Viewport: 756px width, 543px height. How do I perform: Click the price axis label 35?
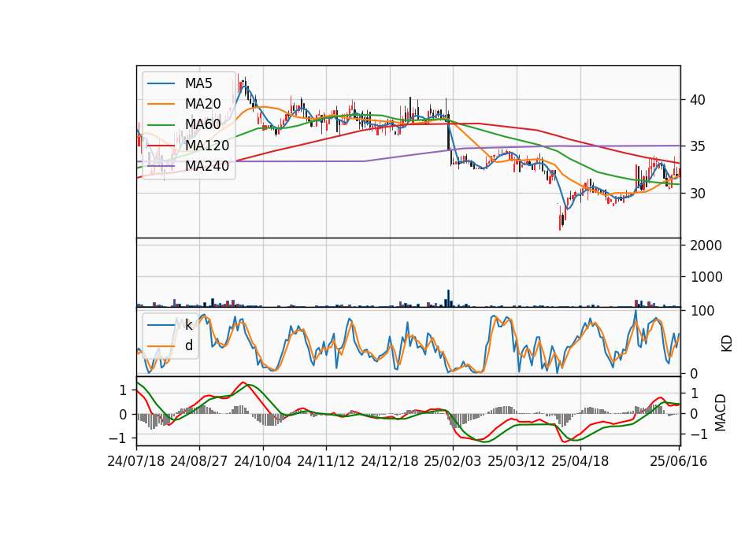tap(698, 146)
